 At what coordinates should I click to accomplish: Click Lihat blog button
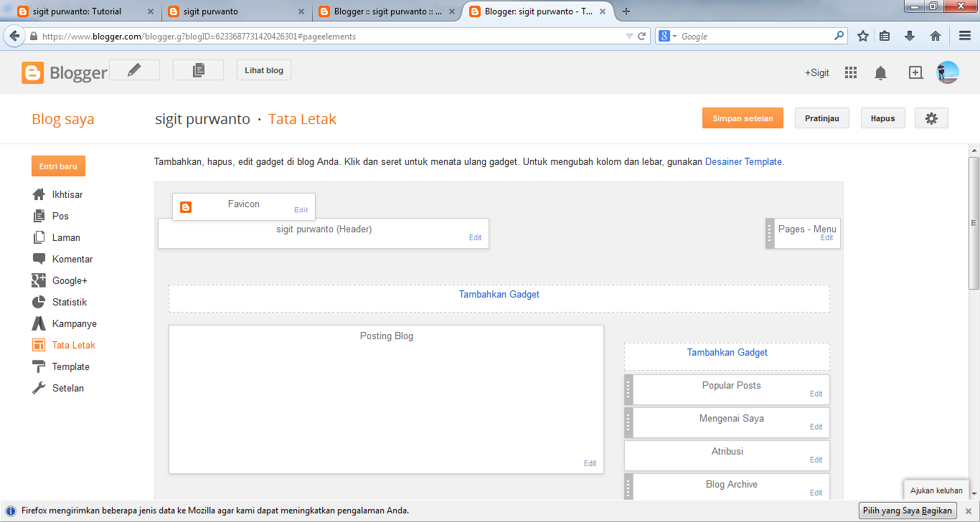pos(264,70)
